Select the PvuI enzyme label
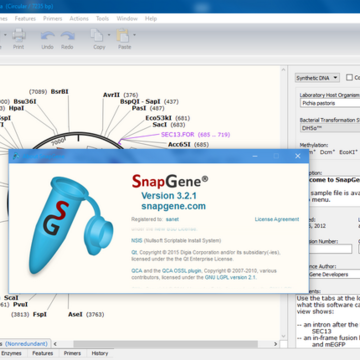360x360 pixels. pyautogui.click(x=20, y=304)
